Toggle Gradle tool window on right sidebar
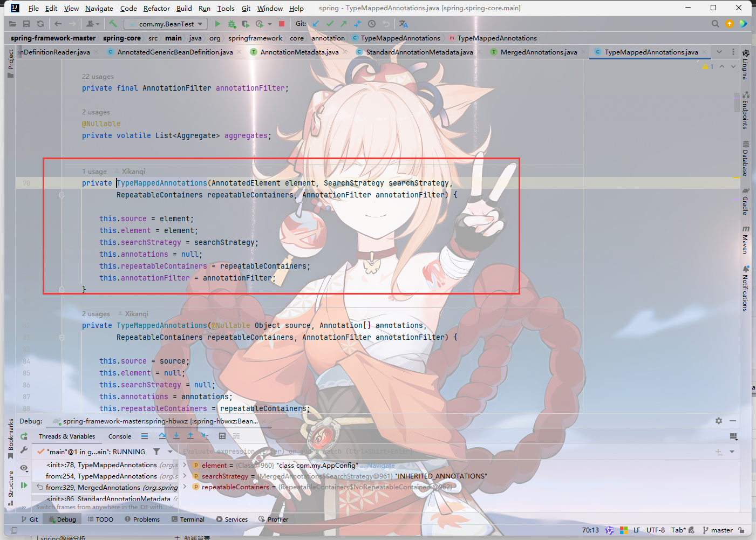 pos(745,201)
